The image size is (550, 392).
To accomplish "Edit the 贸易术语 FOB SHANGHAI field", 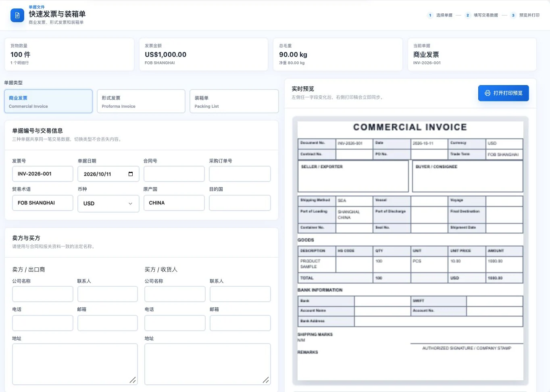I will pyautogui.click(x=43, y=203).
